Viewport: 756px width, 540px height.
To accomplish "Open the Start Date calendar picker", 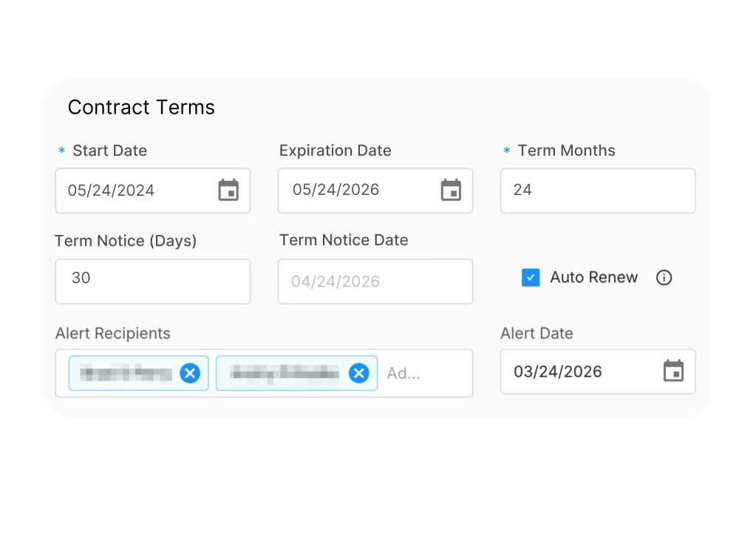I will tap(228, 191).
